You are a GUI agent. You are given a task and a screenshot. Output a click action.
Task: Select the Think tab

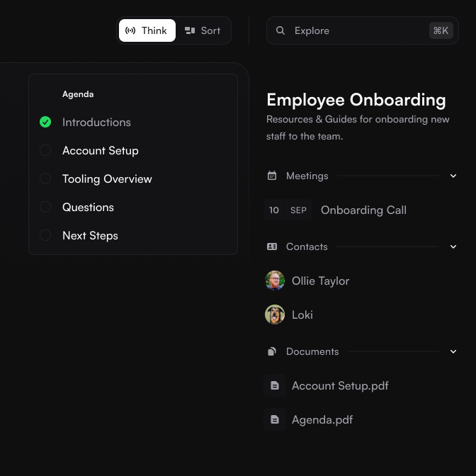coord(147,30)
